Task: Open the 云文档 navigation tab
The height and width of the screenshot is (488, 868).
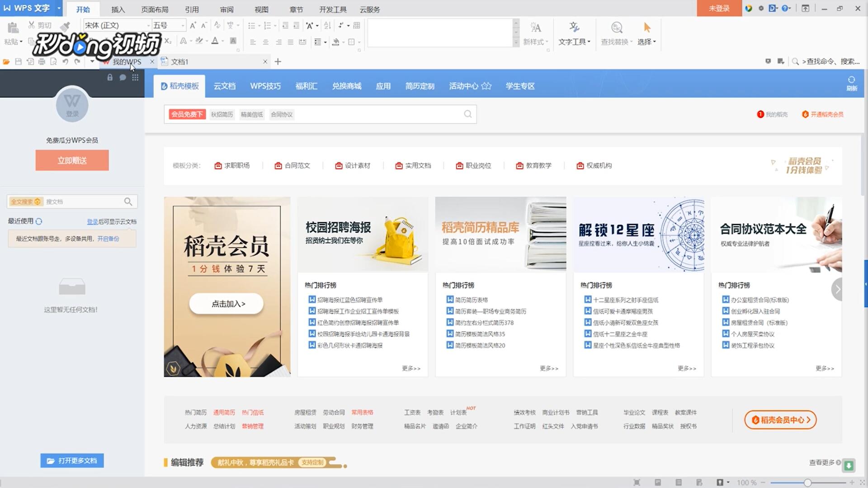Action: coord(225,86)
